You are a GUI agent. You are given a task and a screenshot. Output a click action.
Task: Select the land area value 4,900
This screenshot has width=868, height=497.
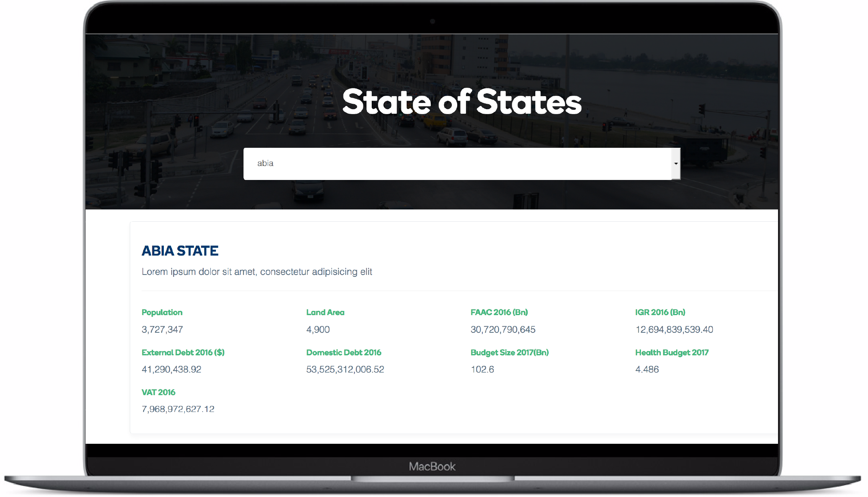318,329
